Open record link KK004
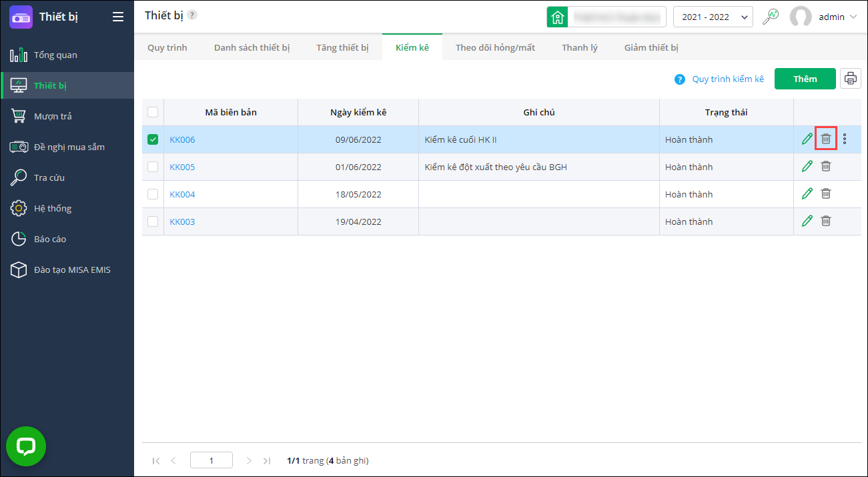The width and height of the screenshot is (868, 477). pos(182,194)
